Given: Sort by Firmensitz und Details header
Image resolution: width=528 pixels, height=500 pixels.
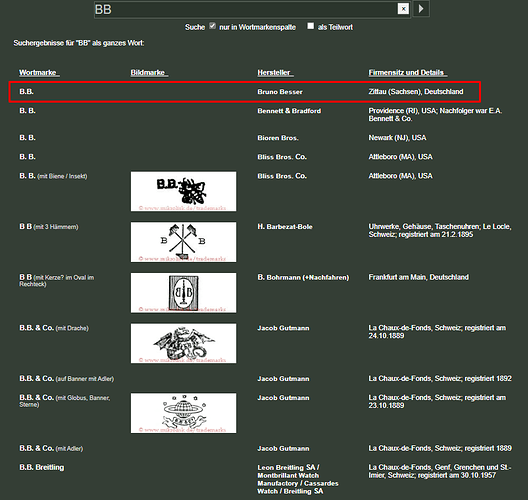Looking at the screenshot, I should [407, 73].
